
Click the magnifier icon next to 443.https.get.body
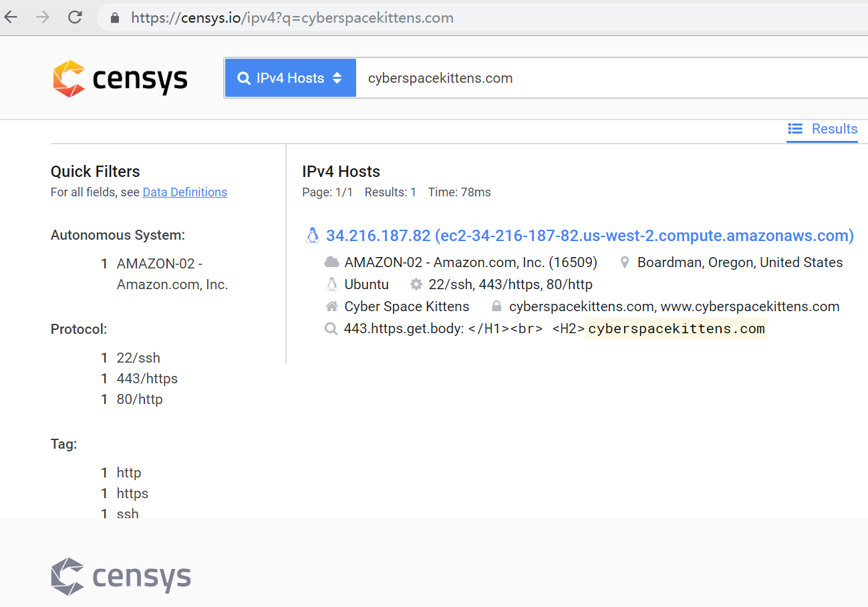331,329
